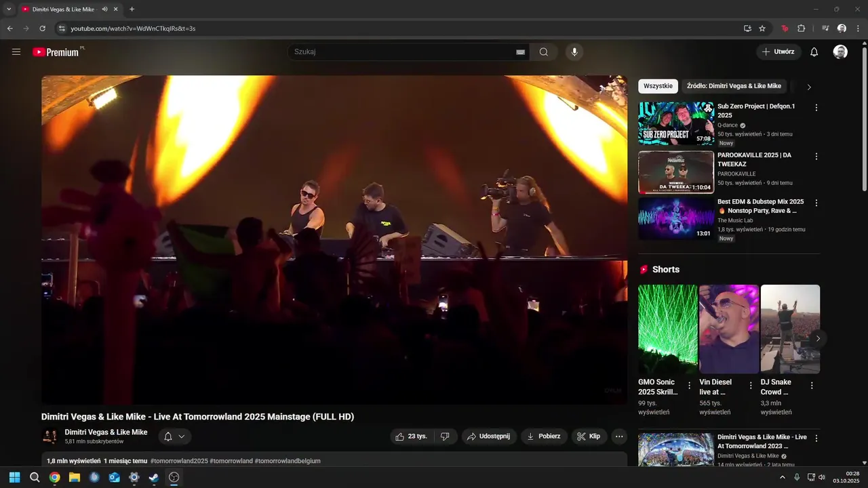Open PAROOKAVILLE 2025 DA TWEEKAZ thumbnail
Image resolution: width=868 pixels, height=488 pixels.
(x=676, y=173)
